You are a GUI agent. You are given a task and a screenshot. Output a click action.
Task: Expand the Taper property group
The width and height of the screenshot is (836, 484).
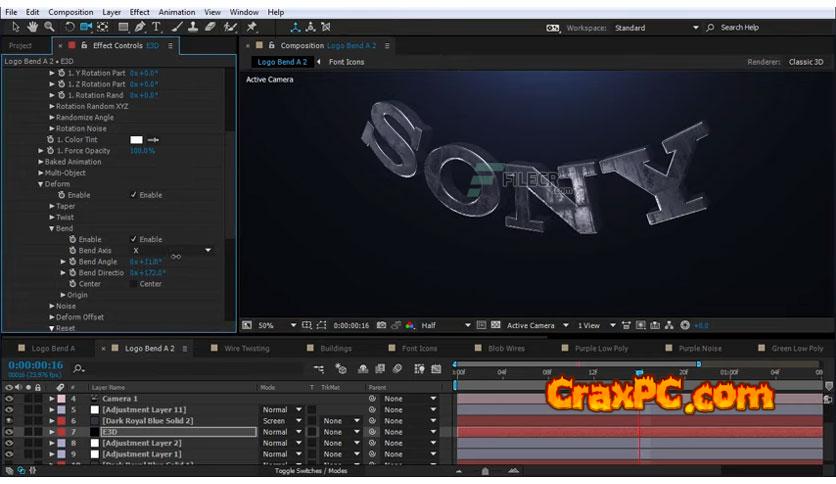53,206
